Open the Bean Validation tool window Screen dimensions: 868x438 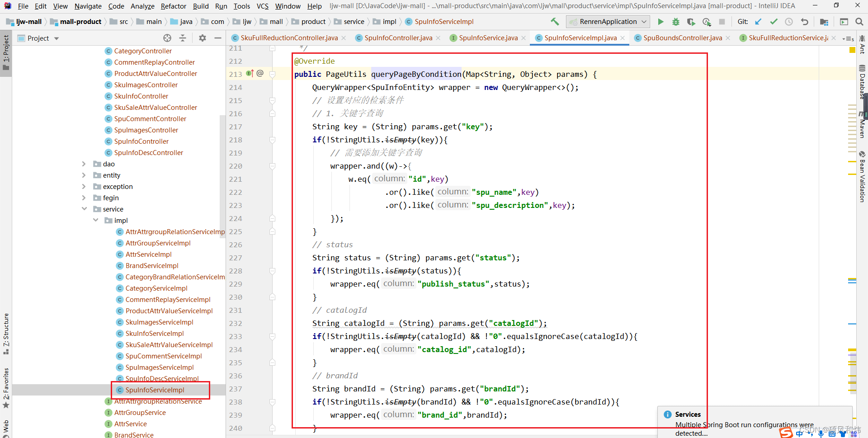862,177
